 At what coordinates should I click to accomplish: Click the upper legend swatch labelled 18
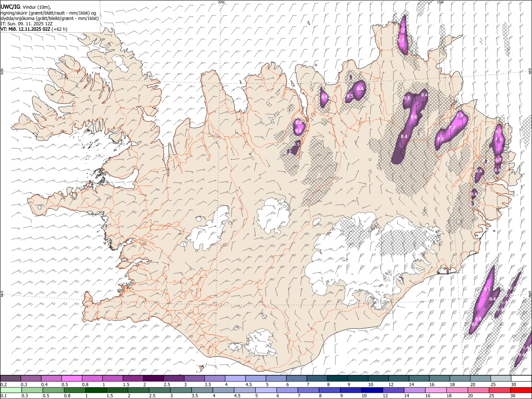[460, 378]
